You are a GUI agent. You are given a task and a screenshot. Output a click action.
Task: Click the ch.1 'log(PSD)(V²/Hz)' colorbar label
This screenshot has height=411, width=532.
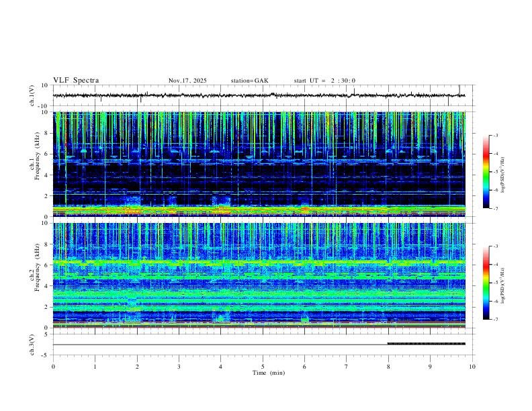[x=503, y=175]
